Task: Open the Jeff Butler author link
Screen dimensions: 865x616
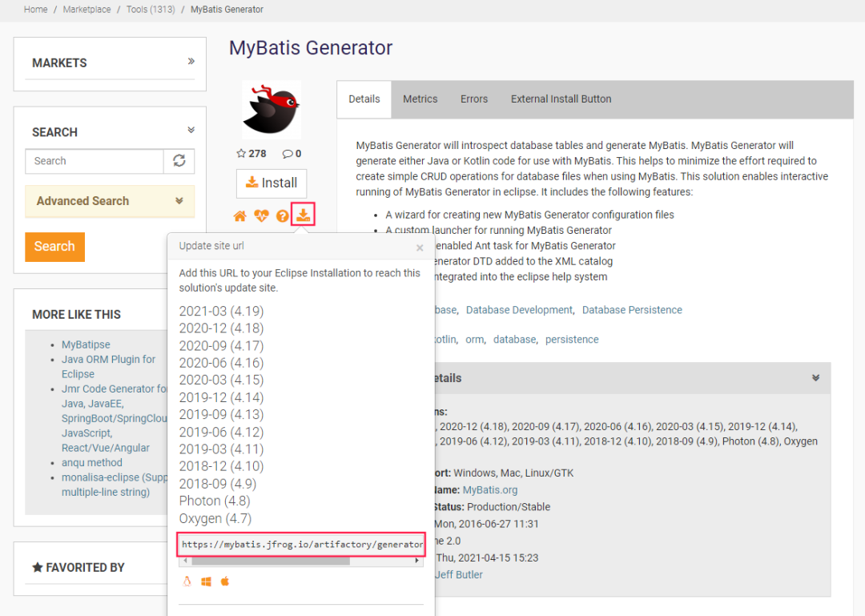Action: click(x=458, y=574)
